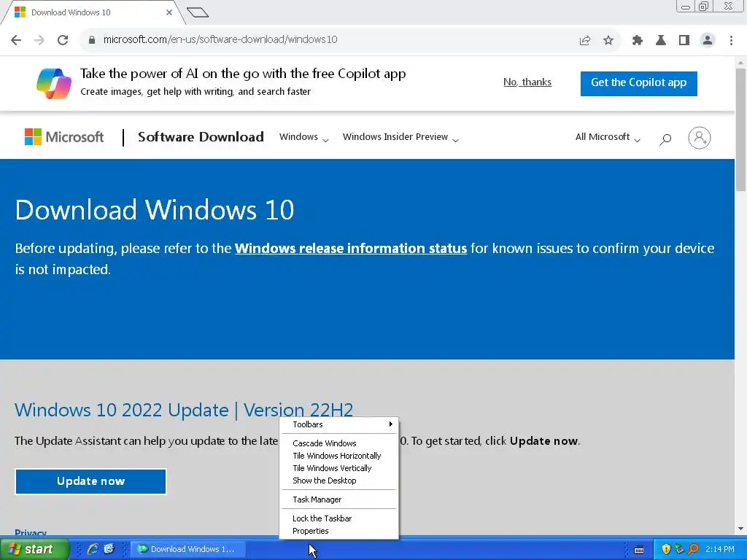This screenshot has width=747, height=560.
Task: Select Tile Windows Vertically
Action: [x=338, y=468]
